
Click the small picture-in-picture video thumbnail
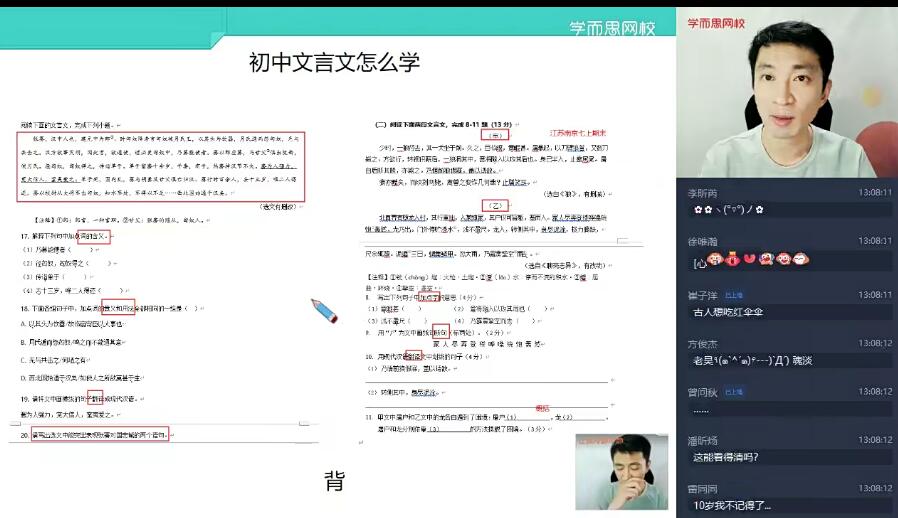(621, 471)
